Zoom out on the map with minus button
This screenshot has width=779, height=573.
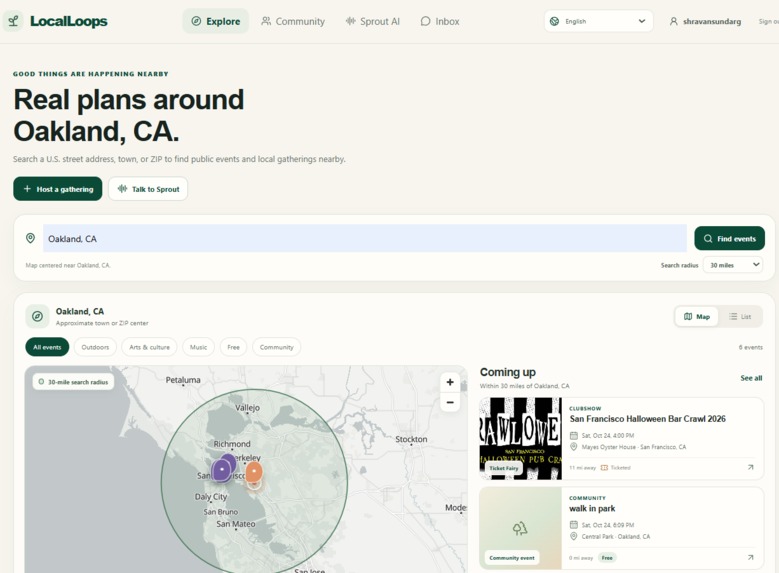pyautogui.click(x=450, y=402)
